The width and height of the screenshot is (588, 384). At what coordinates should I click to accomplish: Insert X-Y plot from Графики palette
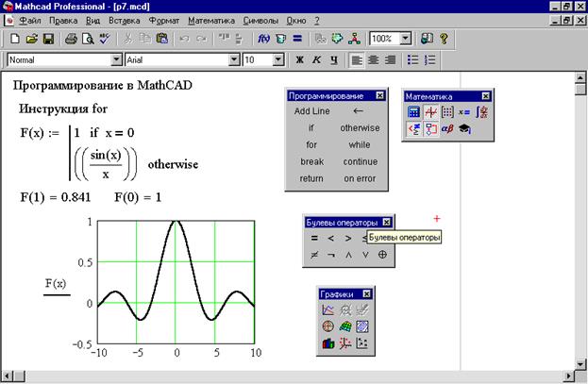pyautogui.click(x=328, y=309)
